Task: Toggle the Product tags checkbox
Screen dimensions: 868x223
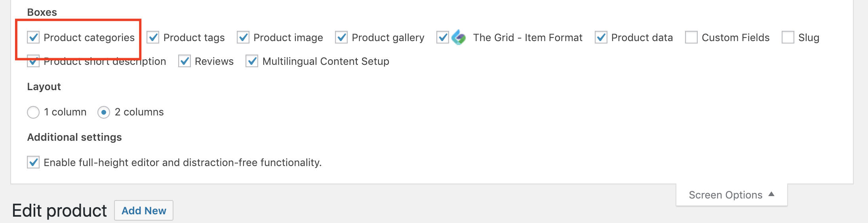Action: pos(153,38)
